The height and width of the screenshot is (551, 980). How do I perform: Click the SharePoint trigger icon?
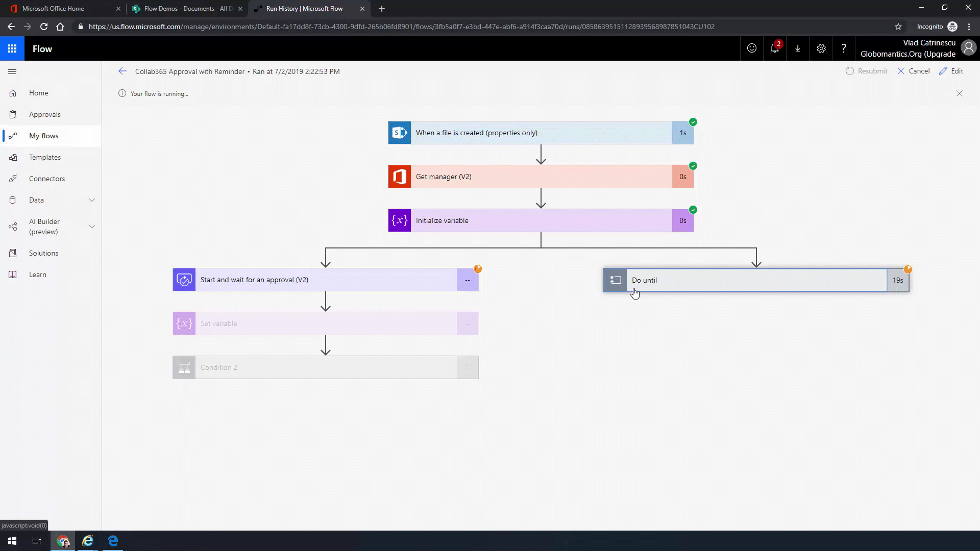(x=400, y=133)
